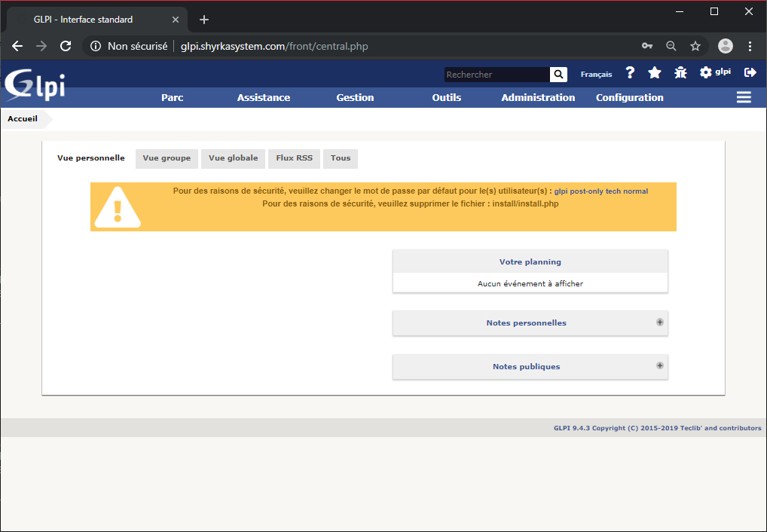Viewport: 767px width, 532px height.
Task: Log out using the exit icon
Action: [750, 73]
